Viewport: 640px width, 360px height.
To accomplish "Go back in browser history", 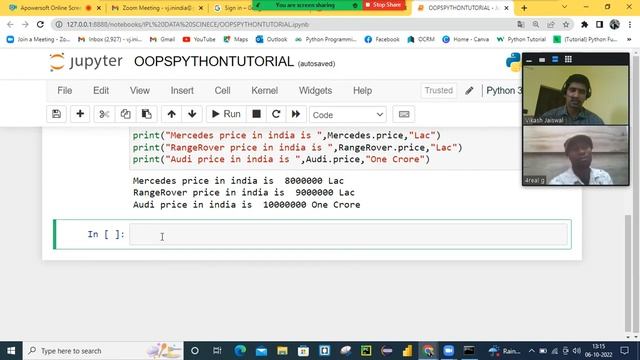I will (10, 24).
